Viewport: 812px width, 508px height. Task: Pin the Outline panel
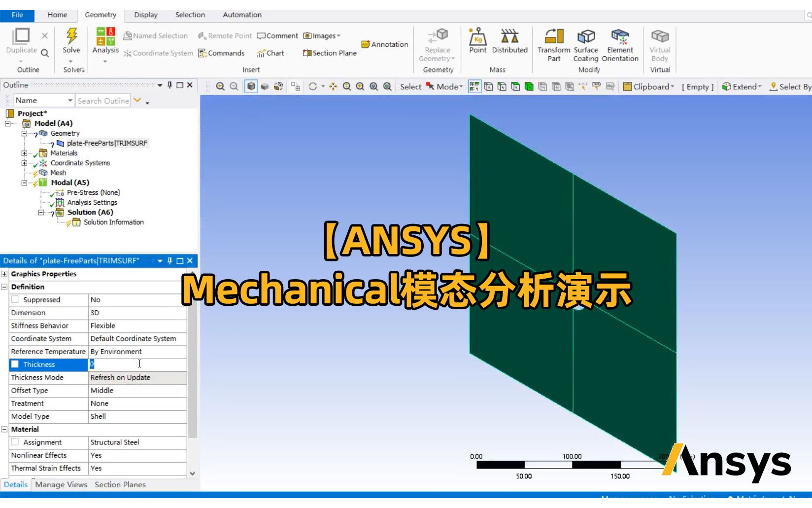coord(169,85)
